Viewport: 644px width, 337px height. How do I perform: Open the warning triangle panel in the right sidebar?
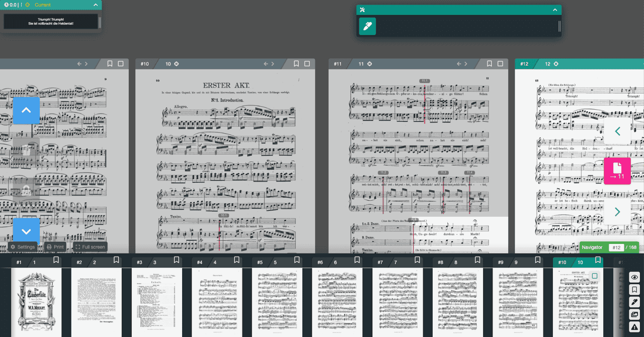[x=634, y=326]
